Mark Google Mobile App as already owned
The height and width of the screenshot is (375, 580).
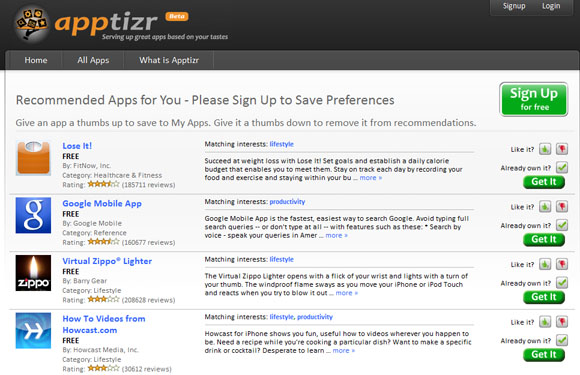(562, 225)
